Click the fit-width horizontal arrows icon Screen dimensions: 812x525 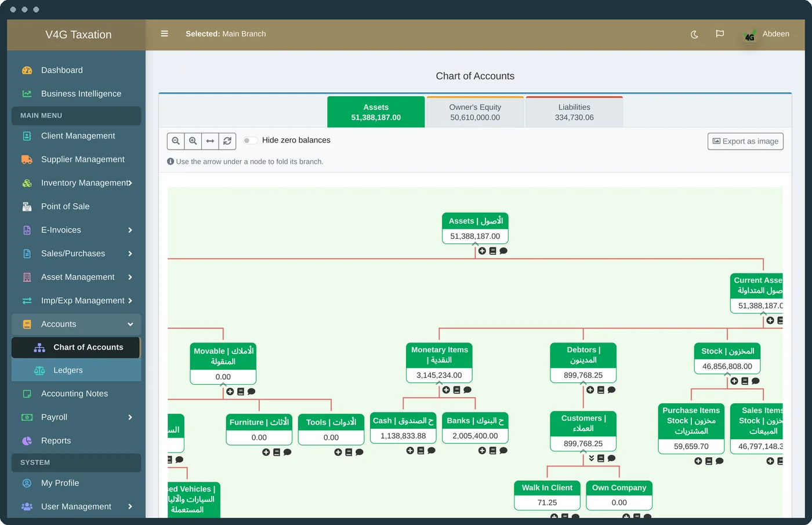coord(210,141)
